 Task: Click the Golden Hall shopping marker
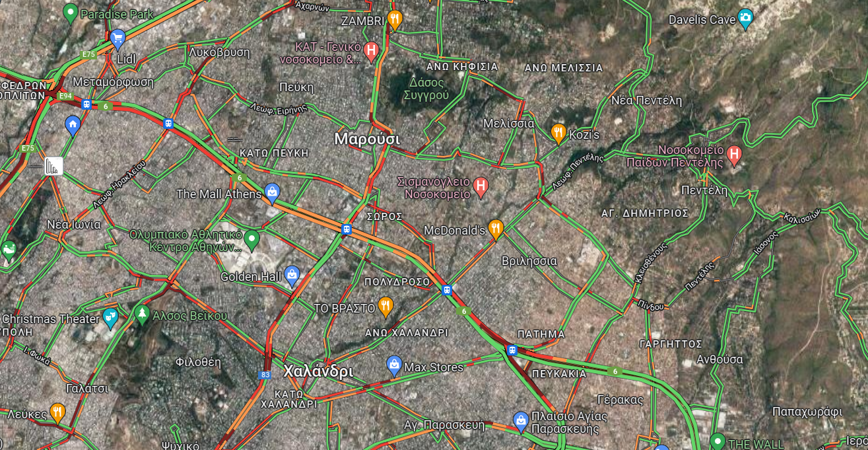(x=292, y=276)
